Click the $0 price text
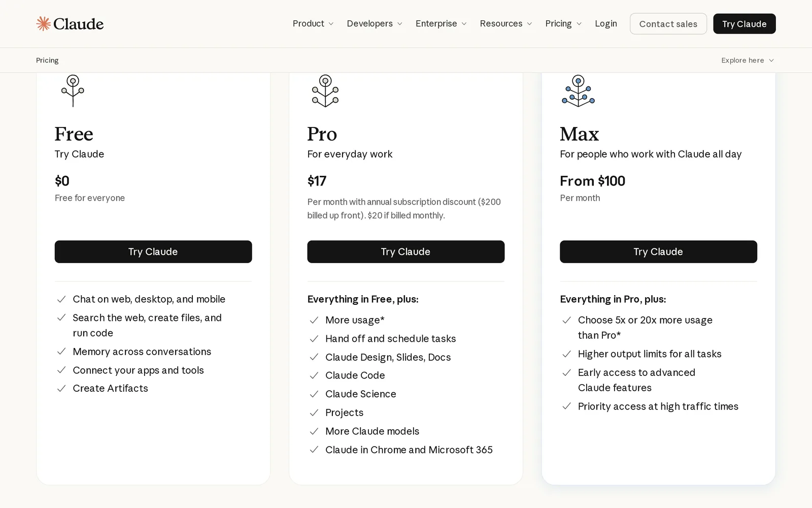This screenshot has height=508, width=812. tap(62, 181)
